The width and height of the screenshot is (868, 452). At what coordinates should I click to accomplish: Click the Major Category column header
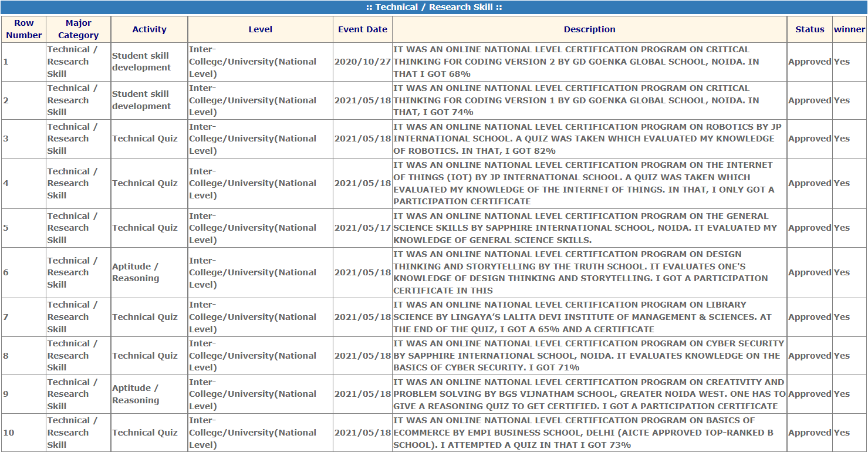coord(78,29)
